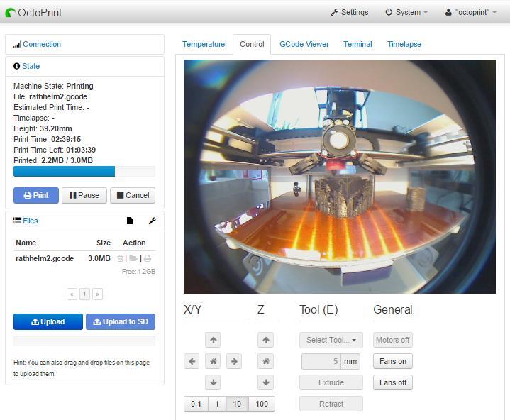Click the extrusion length mm input field

click(321, 361)
